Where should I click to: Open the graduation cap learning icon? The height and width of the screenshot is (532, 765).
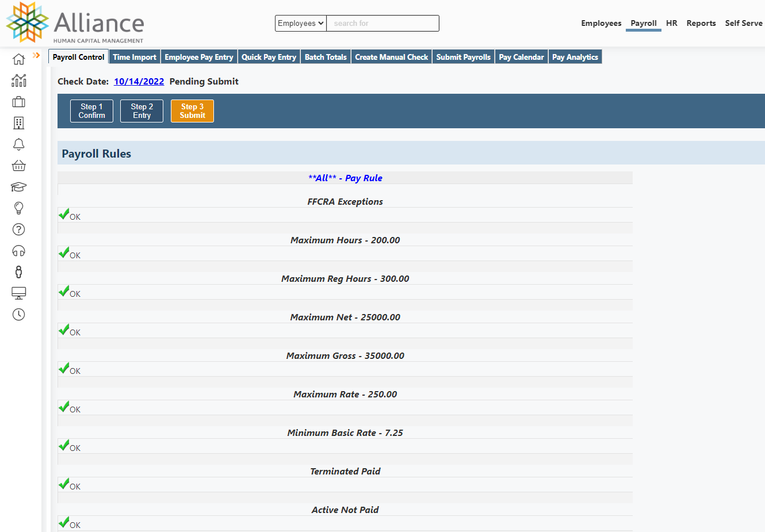[x=19, y=187]
